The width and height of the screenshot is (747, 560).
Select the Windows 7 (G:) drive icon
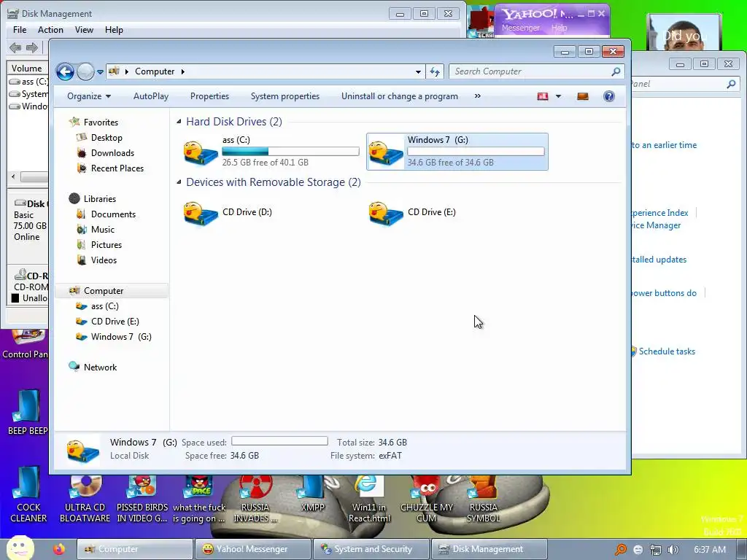pyautogui.click(x=385, y=152)
